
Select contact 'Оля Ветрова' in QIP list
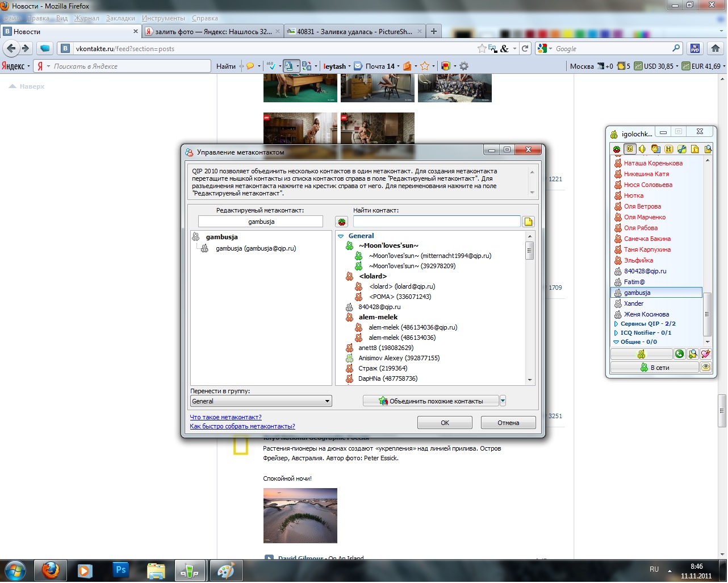coord(642,206)
